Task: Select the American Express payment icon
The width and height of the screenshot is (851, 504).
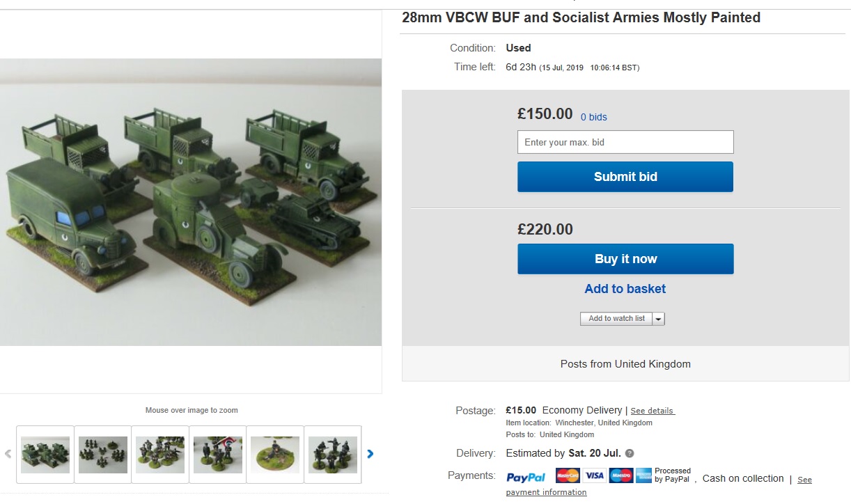Action: click(643, 475)
